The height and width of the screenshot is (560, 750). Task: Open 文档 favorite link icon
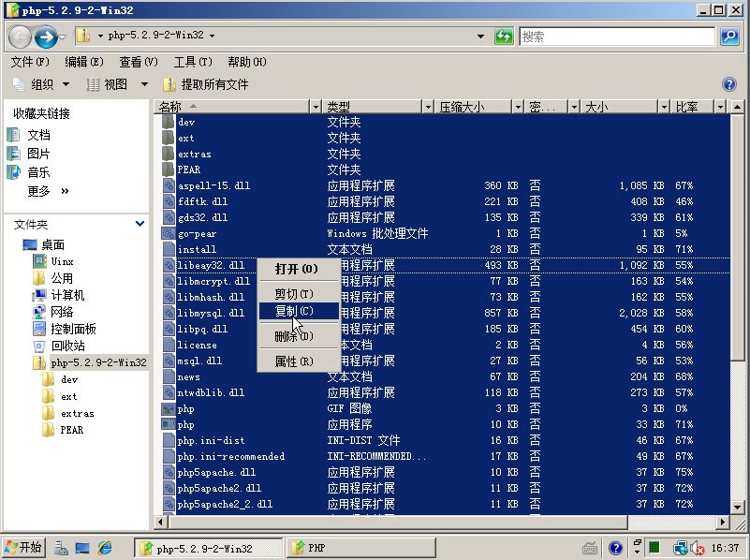coord(13,135)
